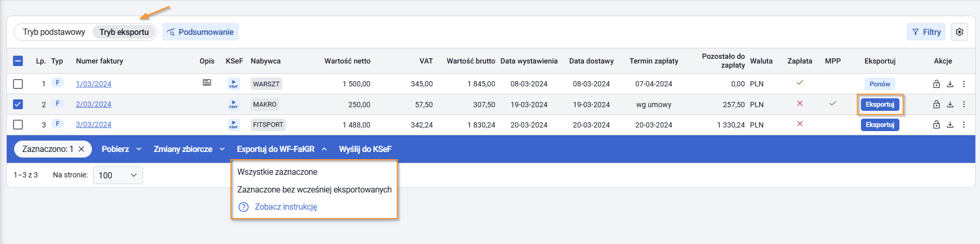The image size is (980, 244).
Task: Select Tryb eksportu mode
Action: click(124, 32)
